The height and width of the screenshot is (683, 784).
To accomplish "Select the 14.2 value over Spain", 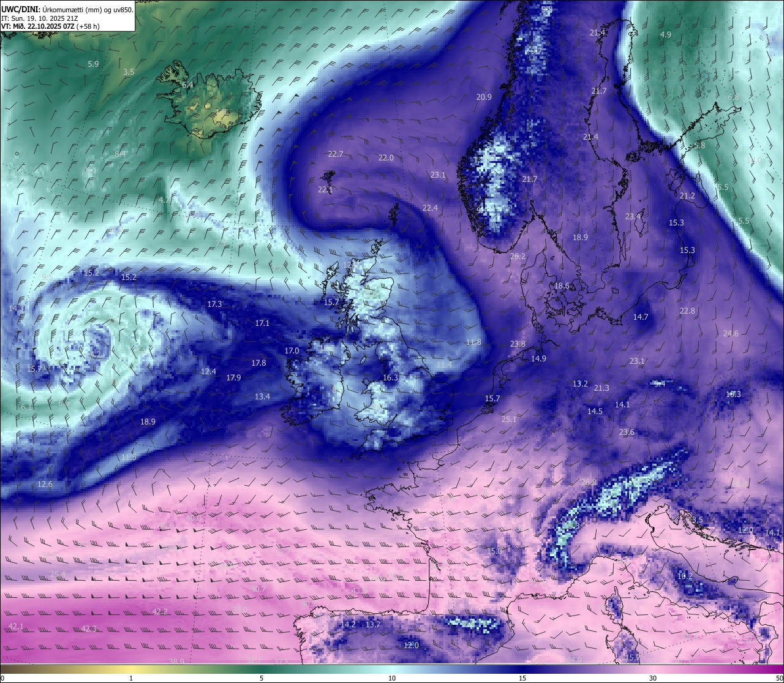I will (348, 624).
